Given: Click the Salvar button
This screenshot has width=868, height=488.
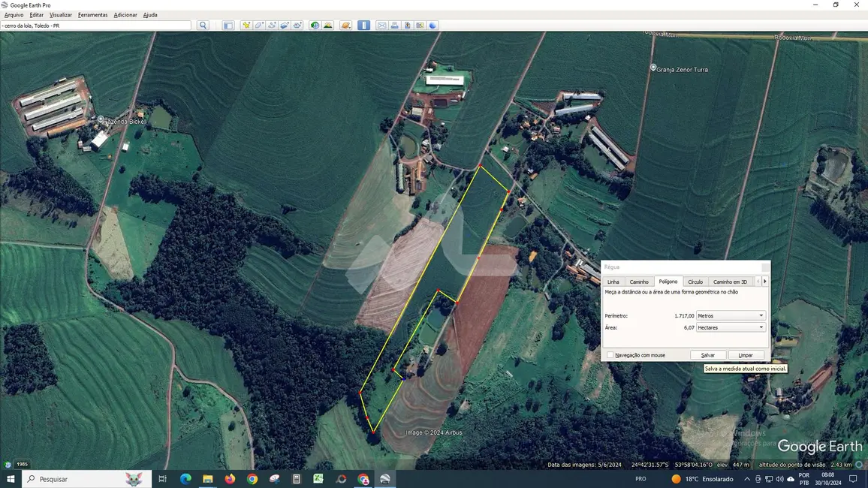Looking at the screenshot, I should [707, 355].
